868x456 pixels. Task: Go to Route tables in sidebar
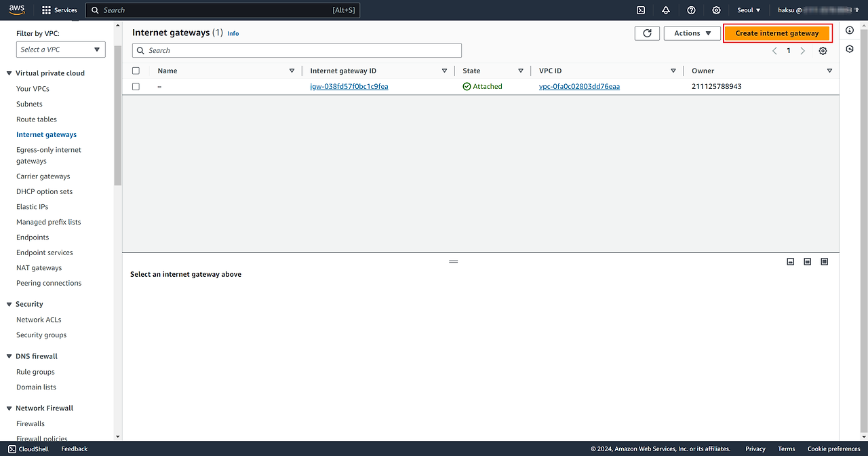[37, 119]
